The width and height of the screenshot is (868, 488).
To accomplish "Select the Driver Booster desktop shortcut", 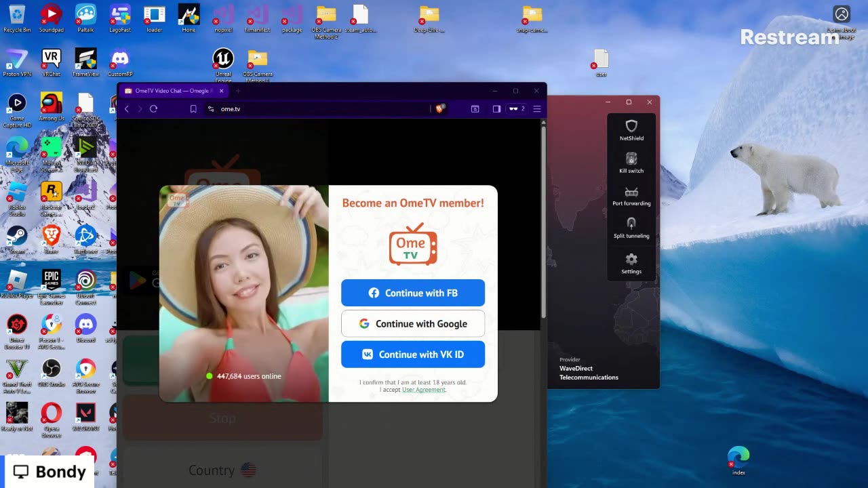I will tap(17, 331).
